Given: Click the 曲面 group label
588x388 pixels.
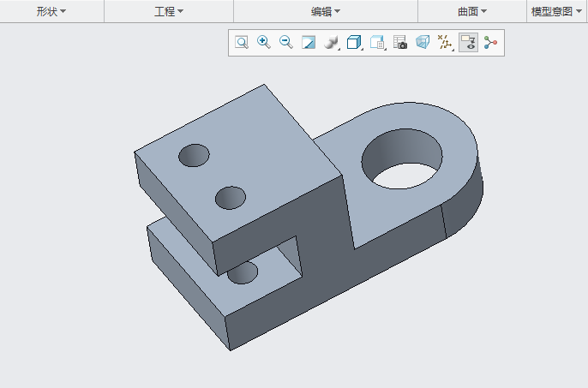Looking at the screenshot, I should pyautogui.click(x=472, y=11).
